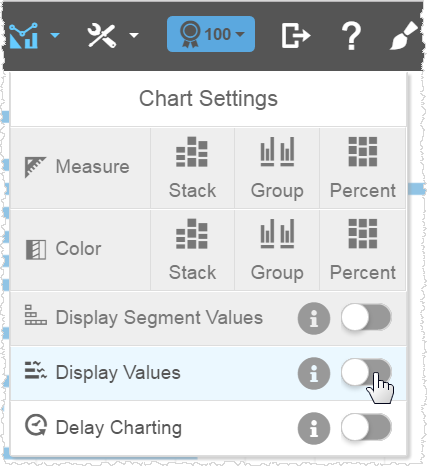
Task: Open the 100 ribbon badge dropdown
Action: point(211,34)
